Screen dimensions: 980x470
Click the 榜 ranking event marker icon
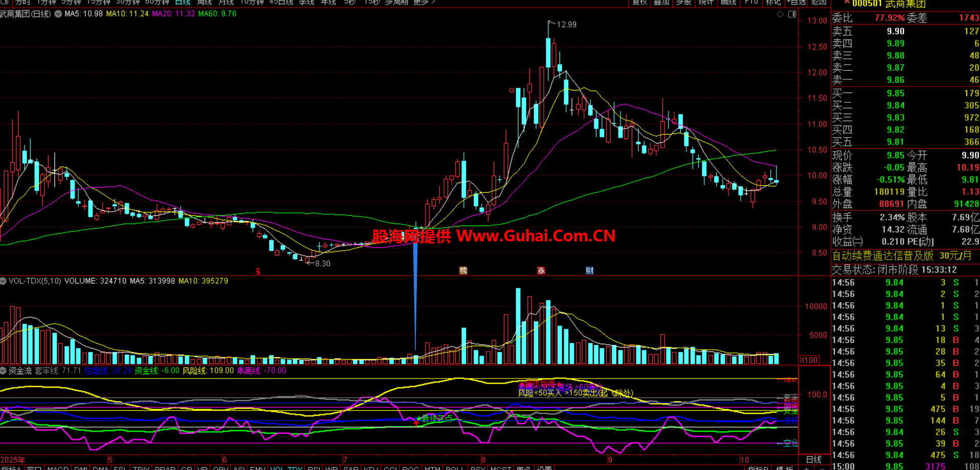click(463, 271)
